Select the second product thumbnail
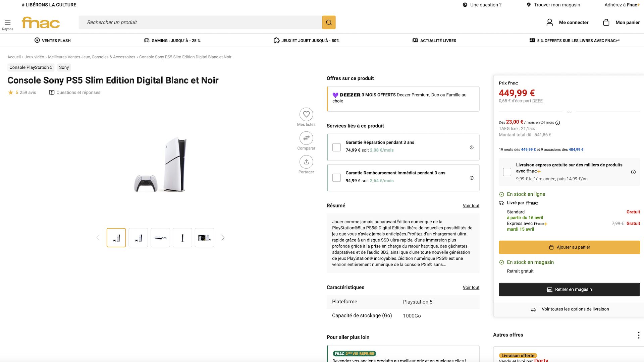The height and width of the screenshot is (362, 644). coord(138,238)
